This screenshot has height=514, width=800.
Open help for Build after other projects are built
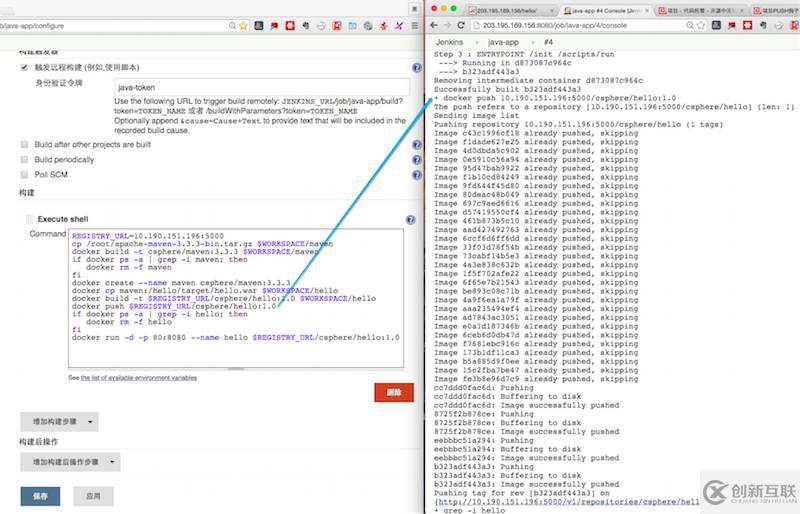coord(417,145)
